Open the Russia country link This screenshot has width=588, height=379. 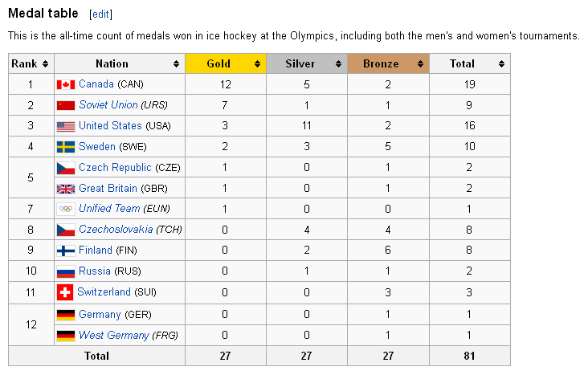(95, 271)
